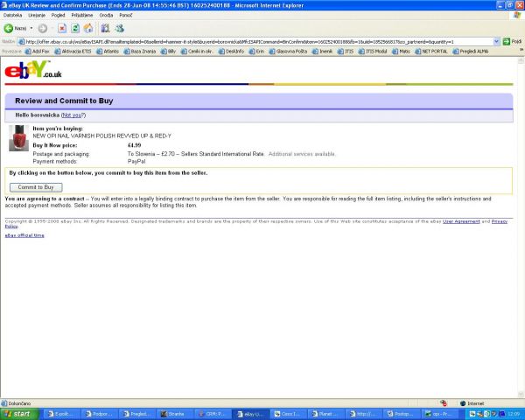
Task: Click the red Stop loading icon
Action: click(62, 29)
